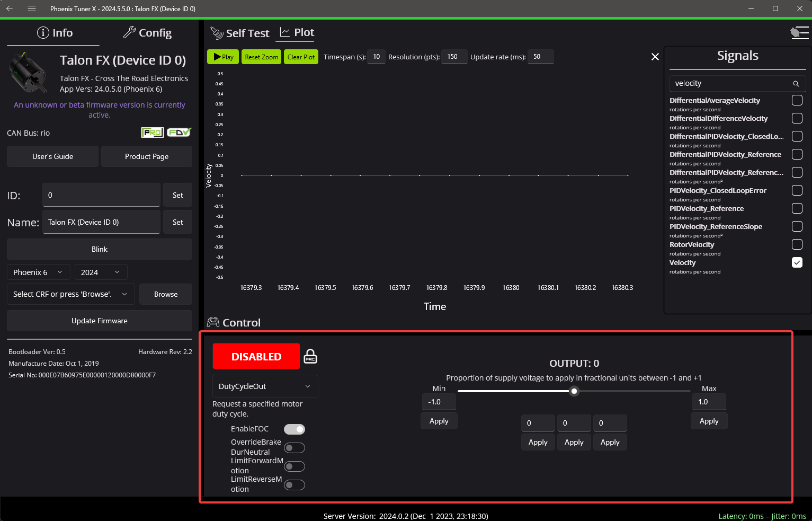Apply the first preset output value
The width and height of the screenshot is (812, 521).
point(538,442)
